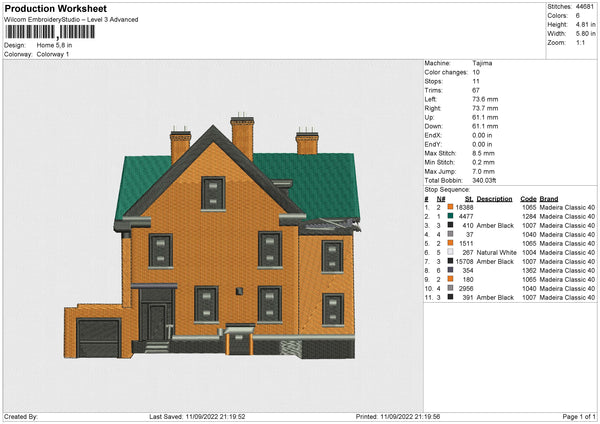Click the 'Colorway 1' value
This screenshot has height=424, width=600.
click(x=53, y=54)
